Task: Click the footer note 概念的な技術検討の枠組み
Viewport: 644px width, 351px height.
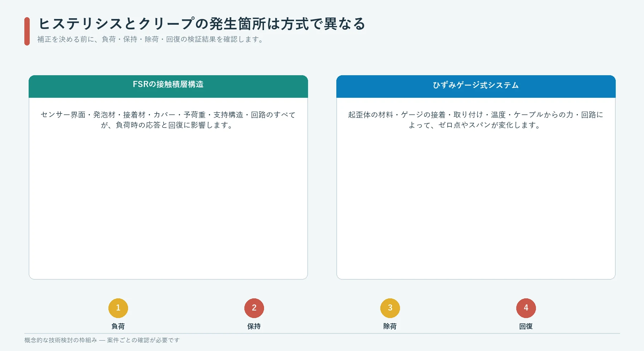Action: point(102,340)
